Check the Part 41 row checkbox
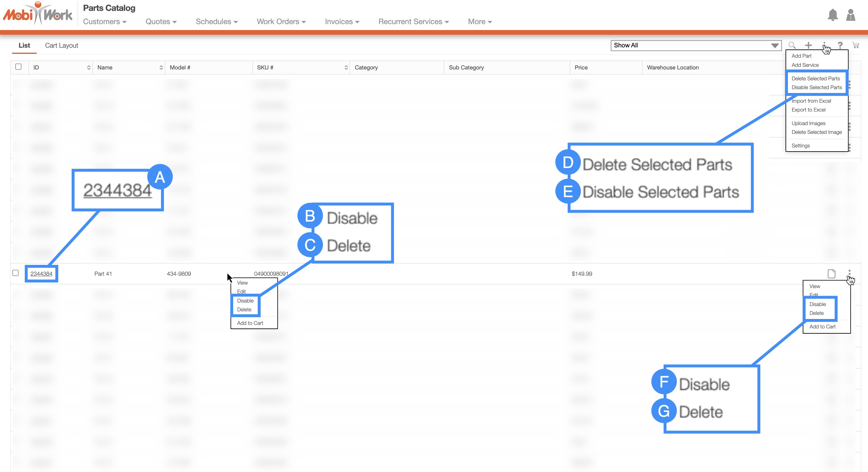The width and height of the screenshot is (868, 472). [x=16, y=273]
